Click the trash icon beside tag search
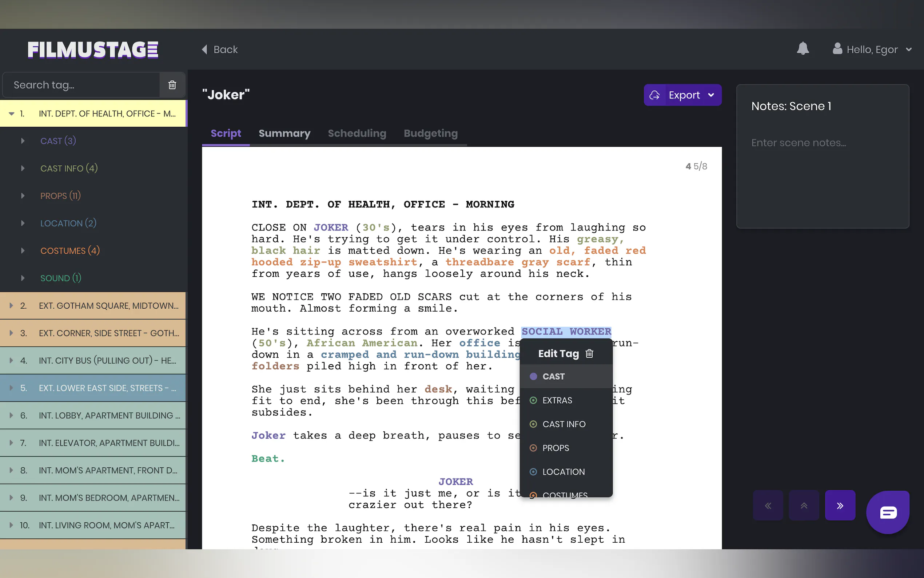Image resolution: width=924 pixels, height=578 pixels. pos(172,85)
